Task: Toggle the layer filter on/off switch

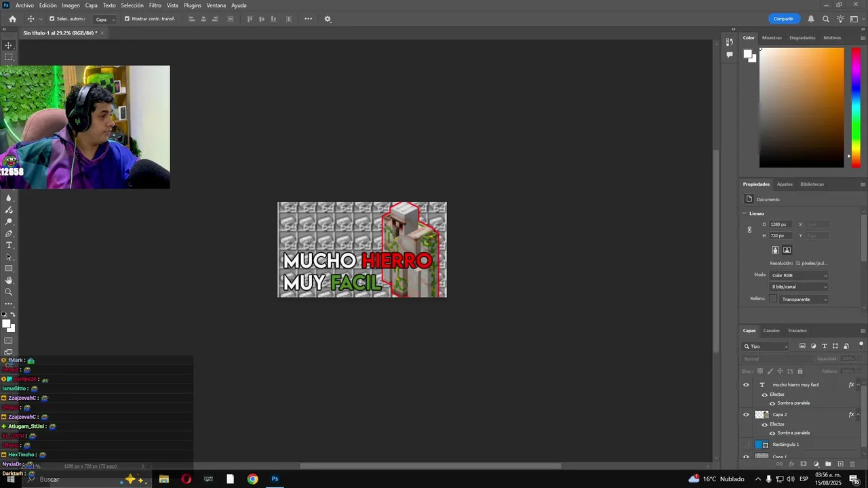Action: 861,346
